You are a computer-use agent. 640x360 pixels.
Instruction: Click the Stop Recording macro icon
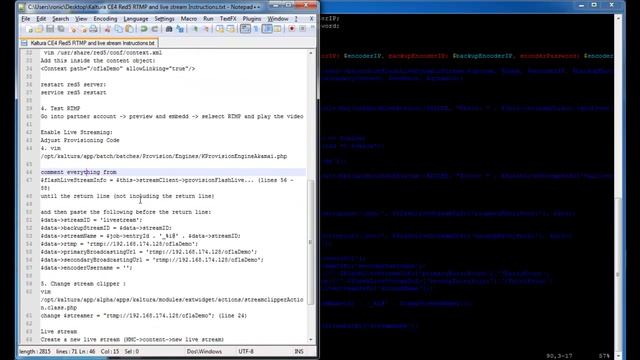tap(302, 29)
